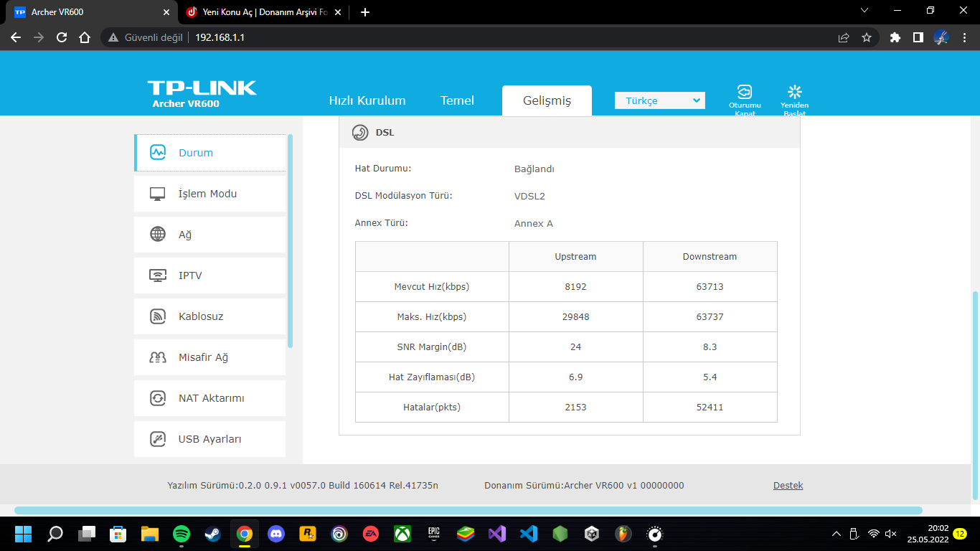Open the Chrome extensions puzzle icon

895,37
